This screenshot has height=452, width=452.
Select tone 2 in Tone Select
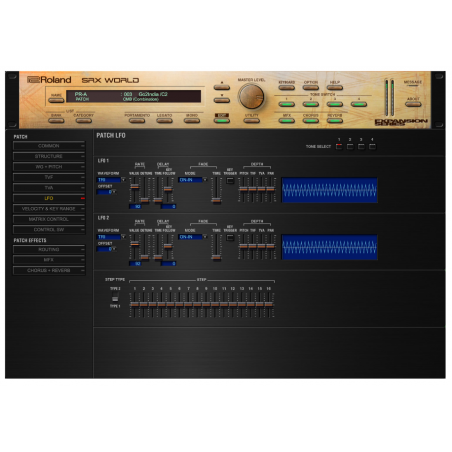(350, 146)
